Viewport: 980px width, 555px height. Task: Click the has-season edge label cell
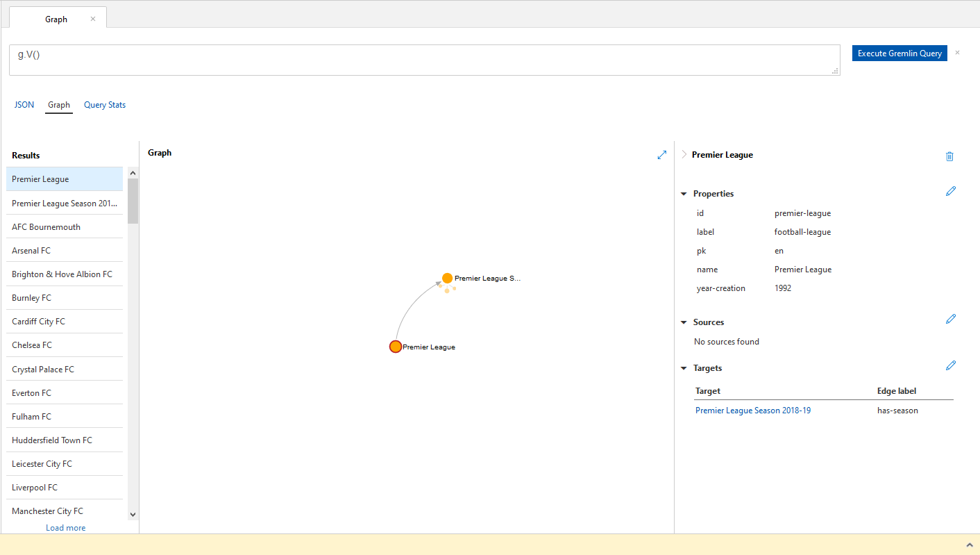coord(897,411)
